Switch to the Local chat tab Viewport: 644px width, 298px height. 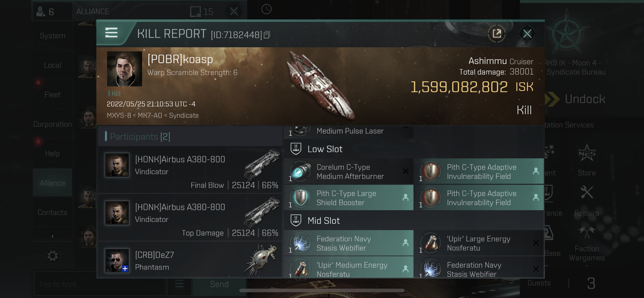pos(52,65)
